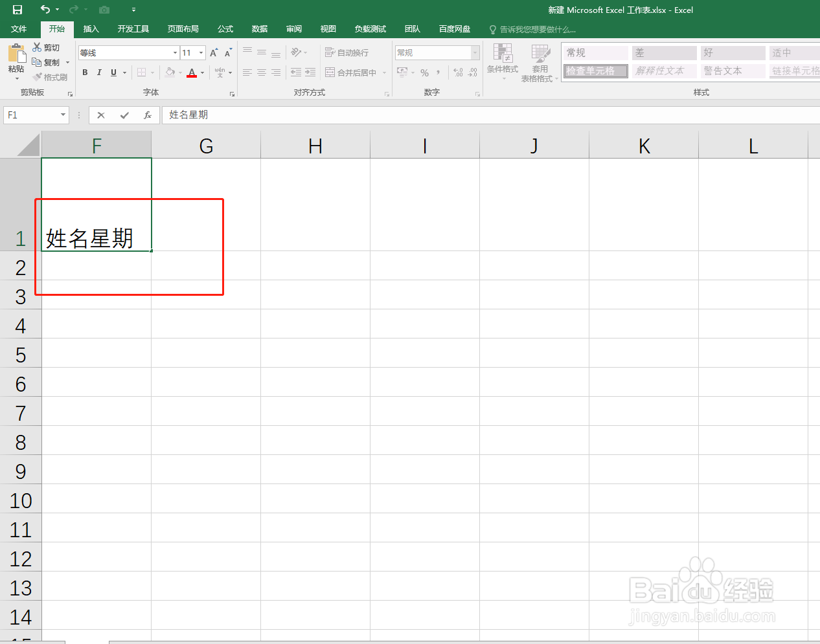Screen dimensions: 820x644
Task: Click the Select All corner triangle
Action: 28,145
